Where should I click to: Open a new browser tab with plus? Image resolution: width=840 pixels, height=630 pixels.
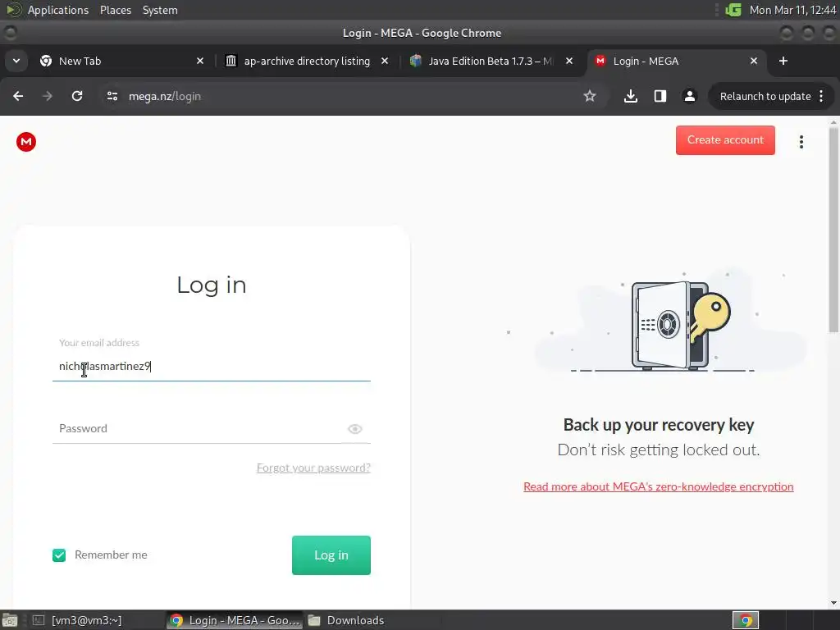point(783,61)
